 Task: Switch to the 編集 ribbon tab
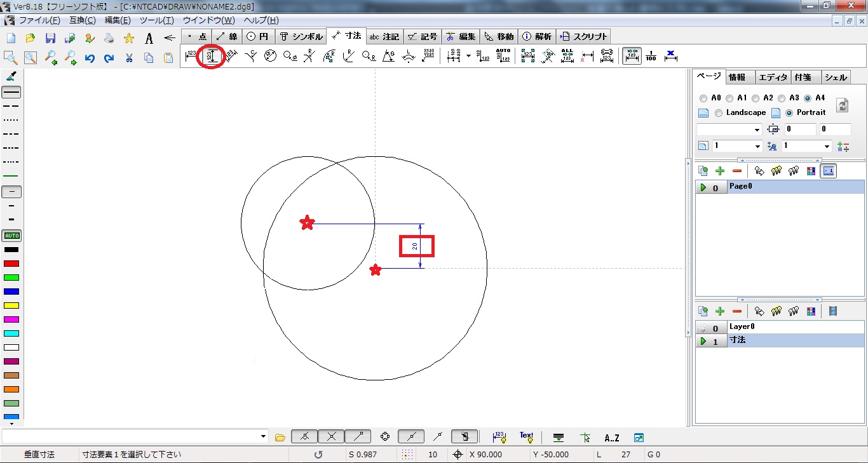(x=461, y=36)
